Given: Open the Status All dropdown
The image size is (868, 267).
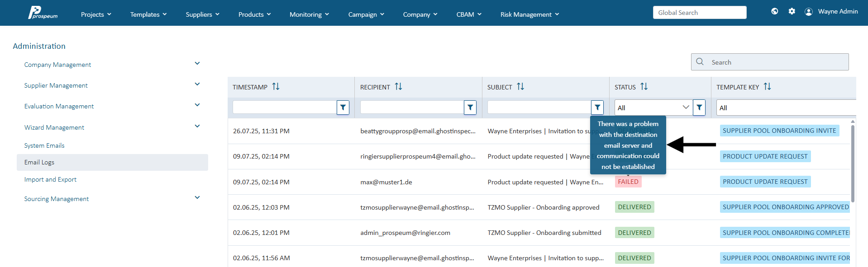Looking at the screenshot, I should click(x=653, y=108).
